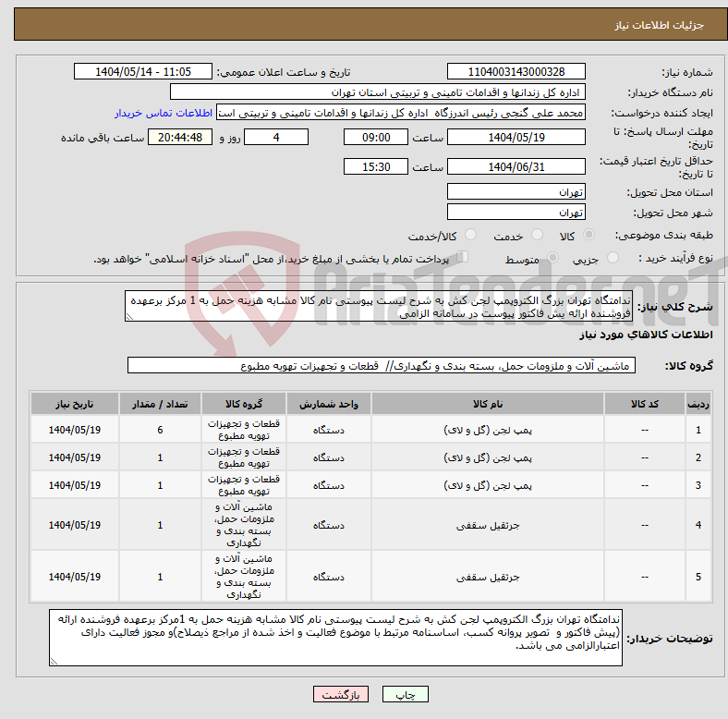Image resolution: width=728 pixels, height=719 pixels.
Task: Click the تعداد / مقدار column header
Action: click(x=160, y=404)
